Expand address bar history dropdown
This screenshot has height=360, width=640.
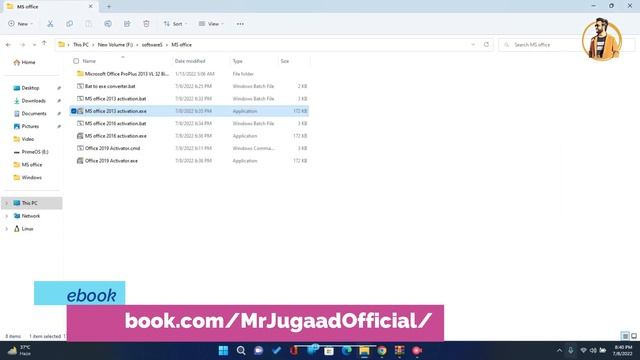[473, 44]
